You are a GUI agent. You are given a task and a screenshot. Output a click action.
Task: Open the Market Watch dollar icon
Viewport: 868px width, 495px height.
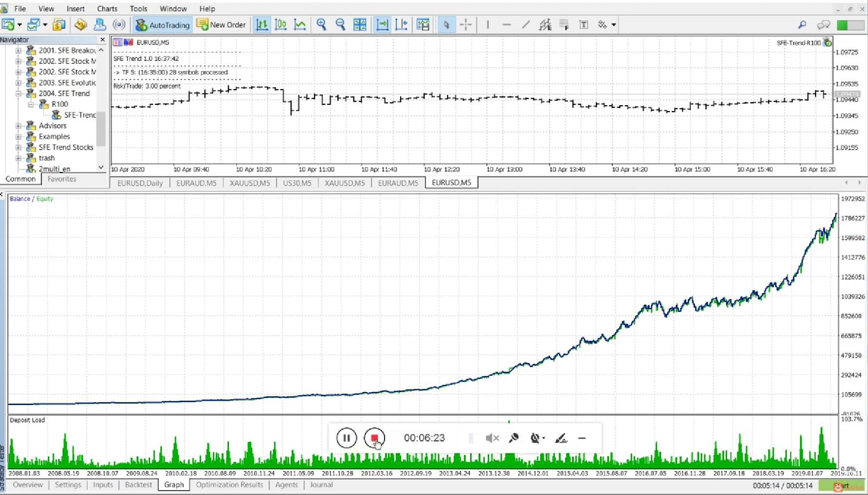[x=59, y=24]
